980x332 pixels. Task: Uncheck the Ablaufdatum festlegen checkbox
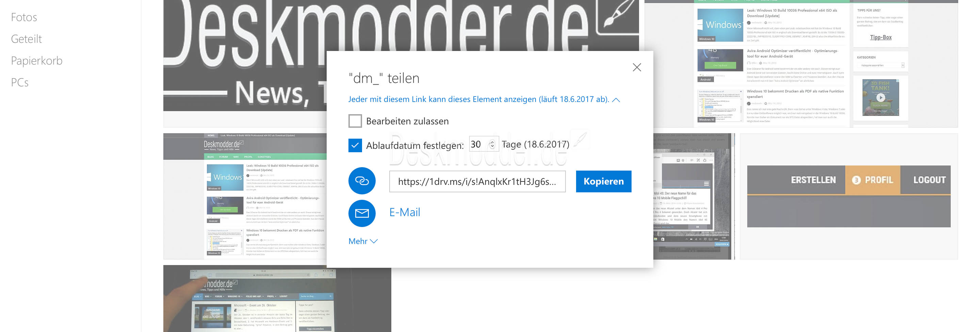[x=355, y=145]
